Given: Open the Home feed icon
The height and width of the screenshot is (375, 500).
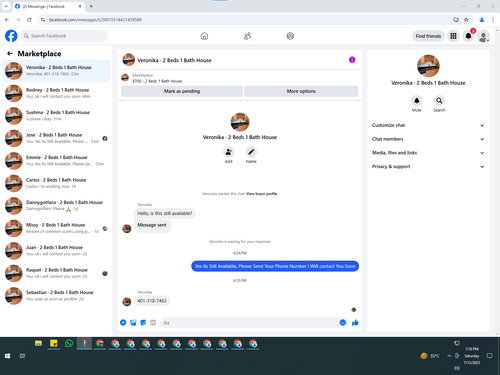Looking at the screenshot, I should click(204, 36).
